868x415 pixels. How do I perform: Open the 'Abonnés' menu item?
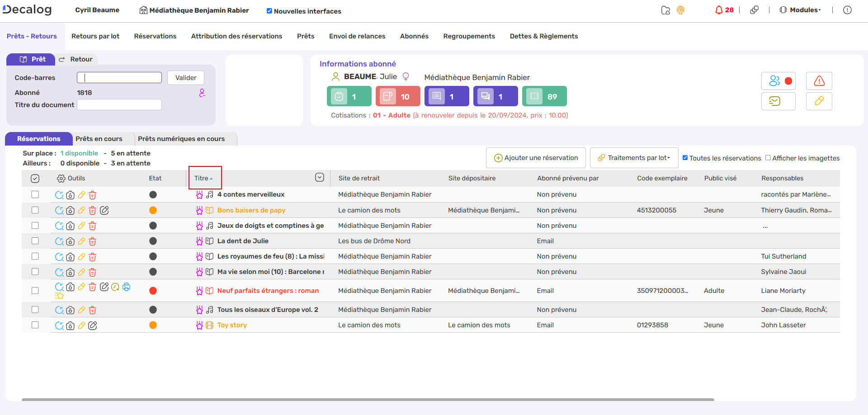[414, 36]
